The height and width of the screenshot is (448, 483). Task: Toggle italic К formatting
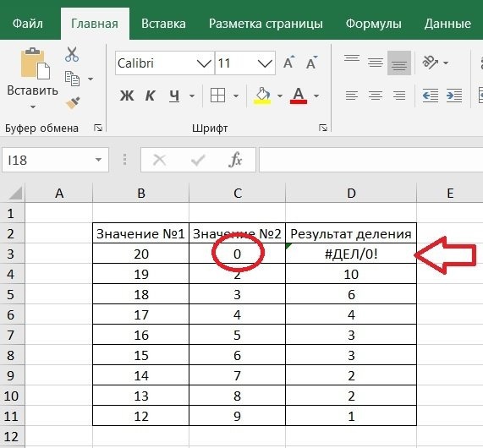(150, 96)
